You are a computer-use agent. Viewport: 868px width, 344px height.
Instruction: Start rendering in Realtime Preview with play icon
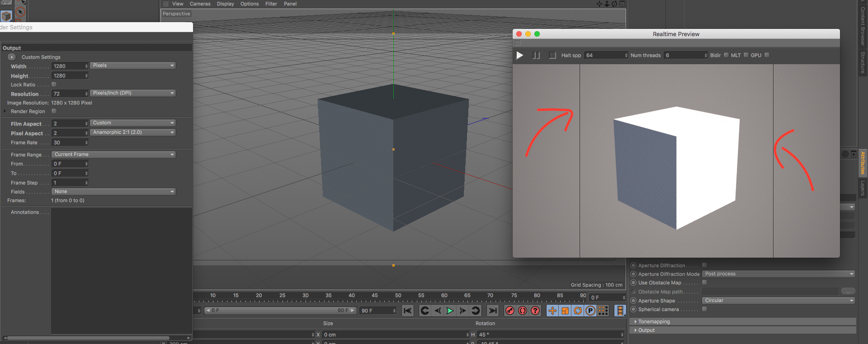click(520, 55)
